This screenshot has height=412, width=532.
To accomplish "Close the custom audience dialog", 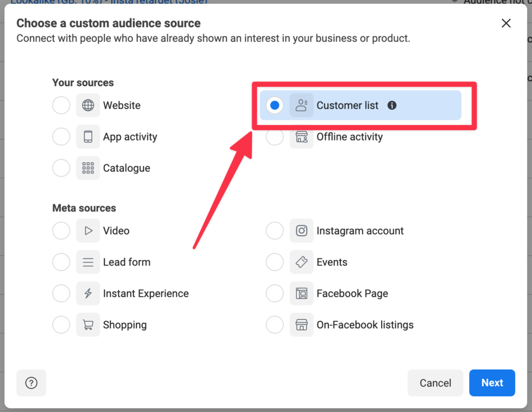I will pos(506,23).
